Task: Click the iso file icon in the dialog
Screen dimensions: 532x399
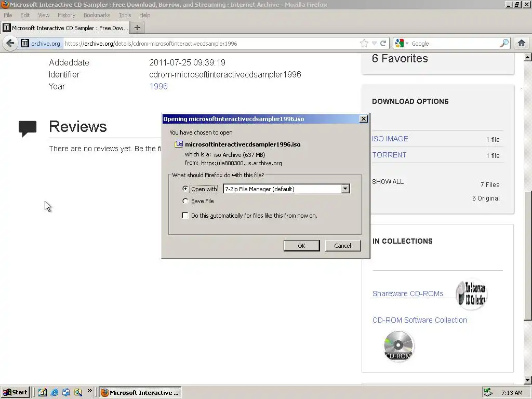Action: point(179,144)
